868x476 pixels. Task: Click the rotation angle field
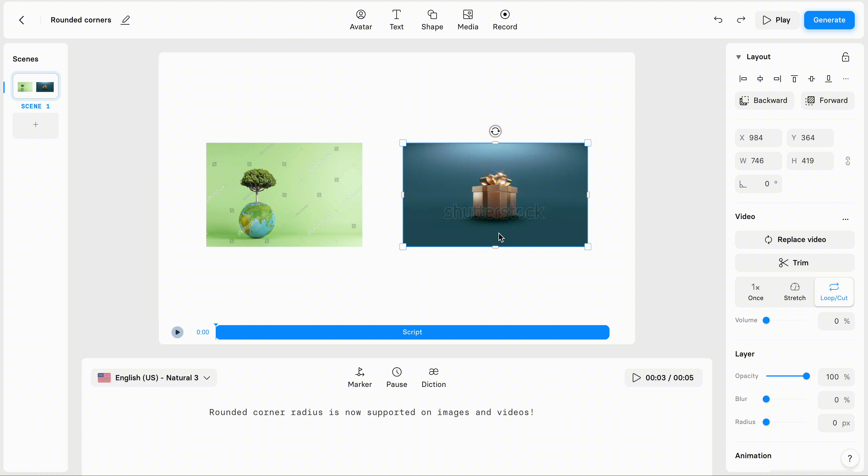coord(758,184)
